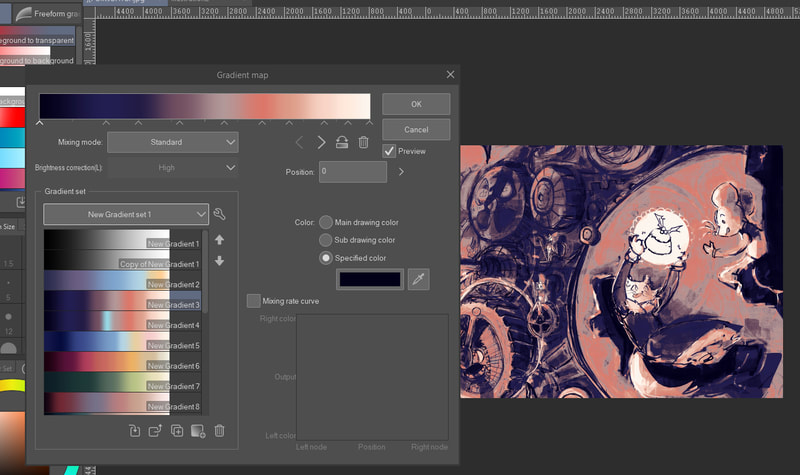Image resolution: width=800 pixels, height=475 pixels.
Task: Choose Main drawing color radio button
Action: point(326,222)
